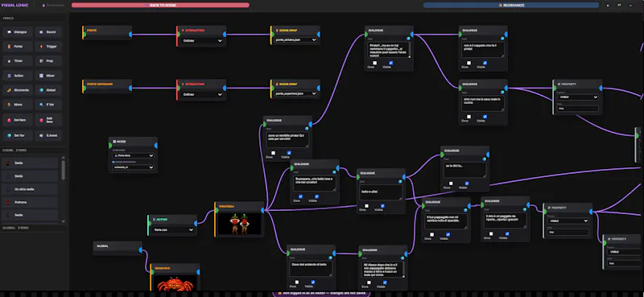This screenshot has height=297, width=644.
Task: Click the Scene Items list scrollbar
Action: [x=64, y=170]
